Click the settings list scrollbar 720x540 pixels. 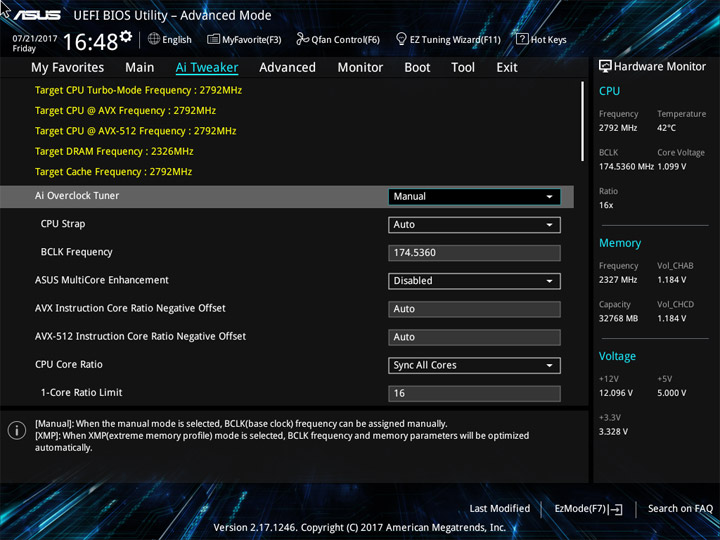pyautogui.click(x=582, y=121)
